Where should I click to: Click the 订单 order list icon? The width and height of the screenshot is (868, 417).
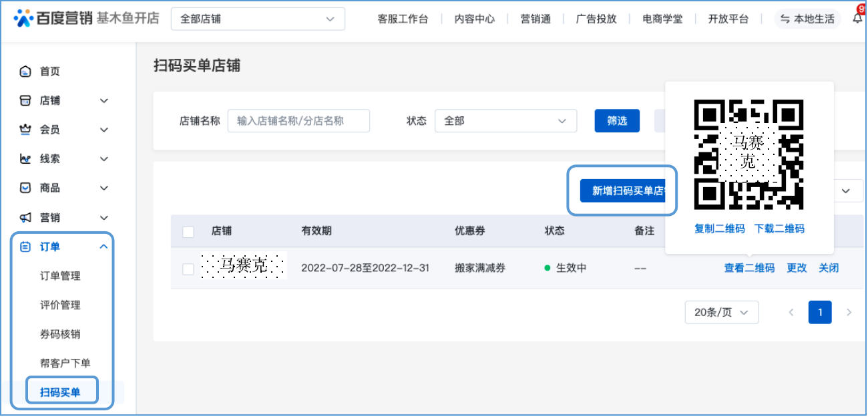(x=25, y=247)
